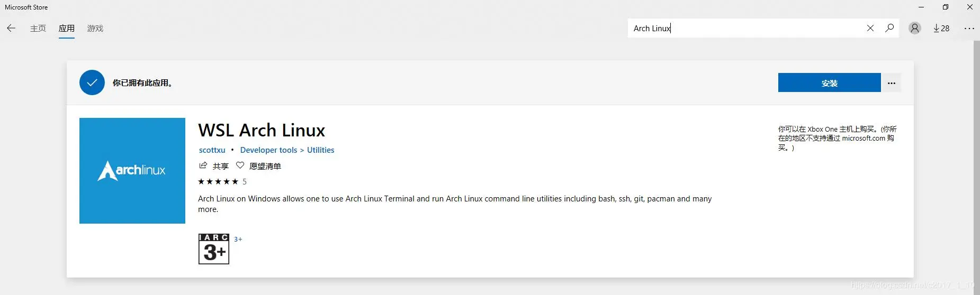
Task: Open the Store more options menu
Action: click(x=969, y=29)
